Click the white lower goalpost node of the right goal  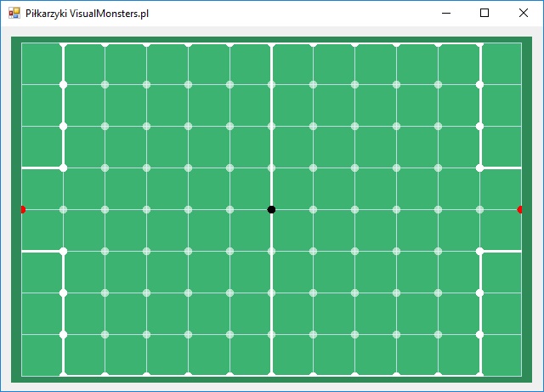coord(479,251)
